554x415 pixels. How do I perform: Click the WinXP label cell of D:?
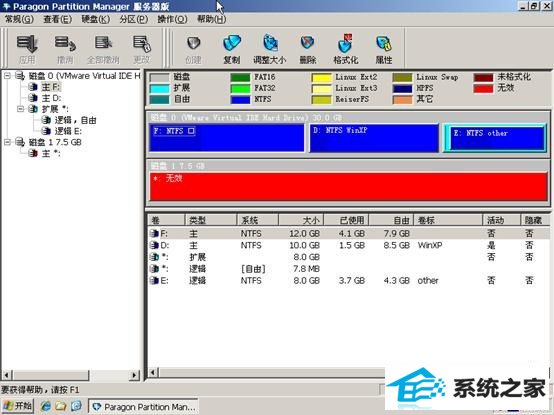click(430, 245)
